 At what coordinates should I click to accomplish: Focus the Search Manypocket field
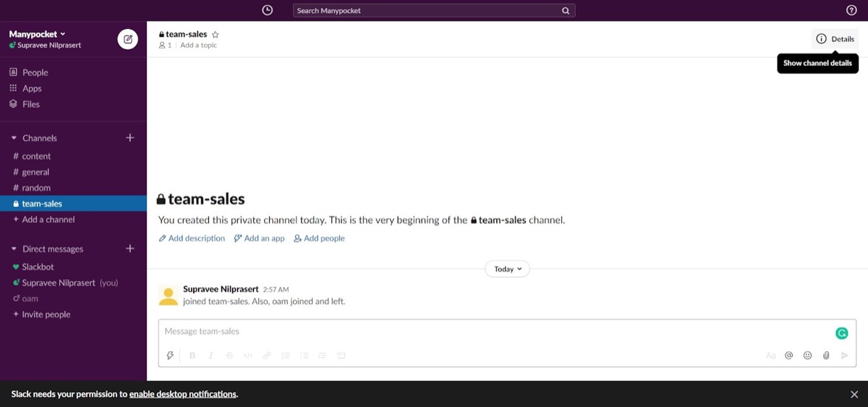[434, 11]
